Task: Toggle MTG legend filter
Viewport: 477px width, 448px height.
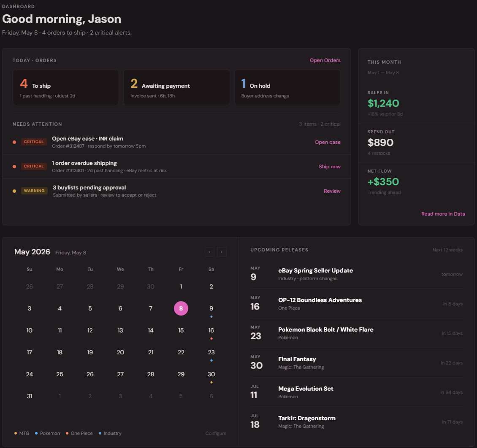Action: click(22, 433)
